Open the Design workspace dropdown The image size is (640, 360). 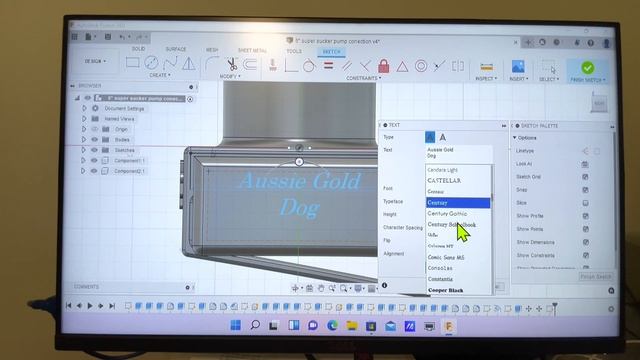click(95, 61)
